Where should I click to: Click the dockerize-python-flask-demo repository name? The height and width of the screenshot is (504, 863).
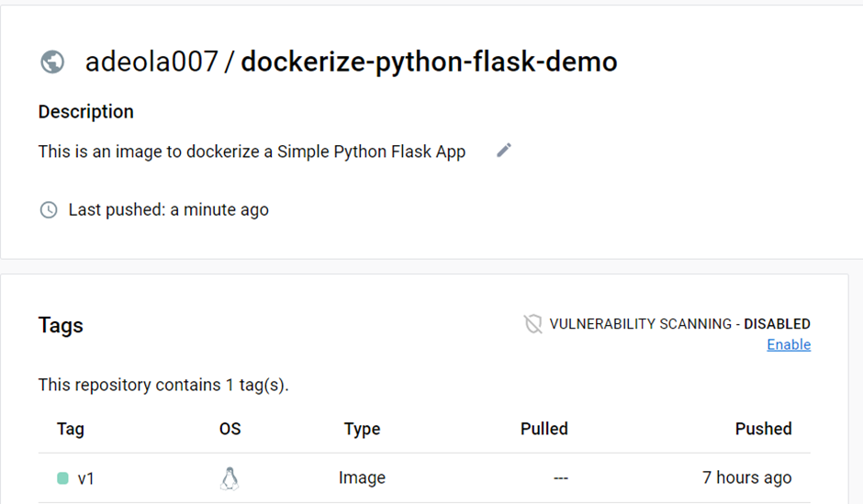click(429, 62)
